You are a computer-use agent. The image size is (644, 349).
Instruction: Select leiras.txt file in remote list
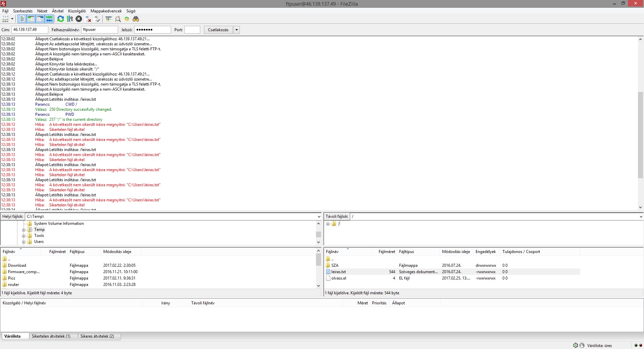338,272
